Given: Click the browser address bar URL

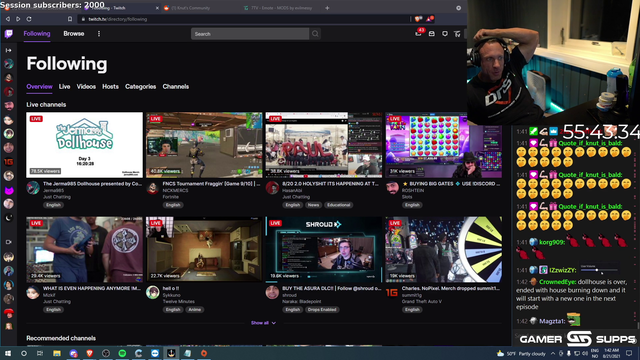Looking at the screenshot, I should click(x=118, y=19).
